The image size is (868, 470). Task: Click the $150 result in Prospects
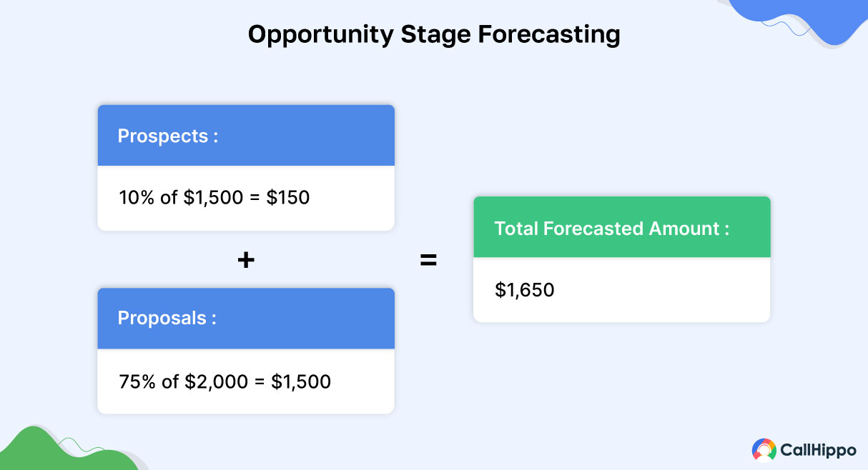coord(288,198)
